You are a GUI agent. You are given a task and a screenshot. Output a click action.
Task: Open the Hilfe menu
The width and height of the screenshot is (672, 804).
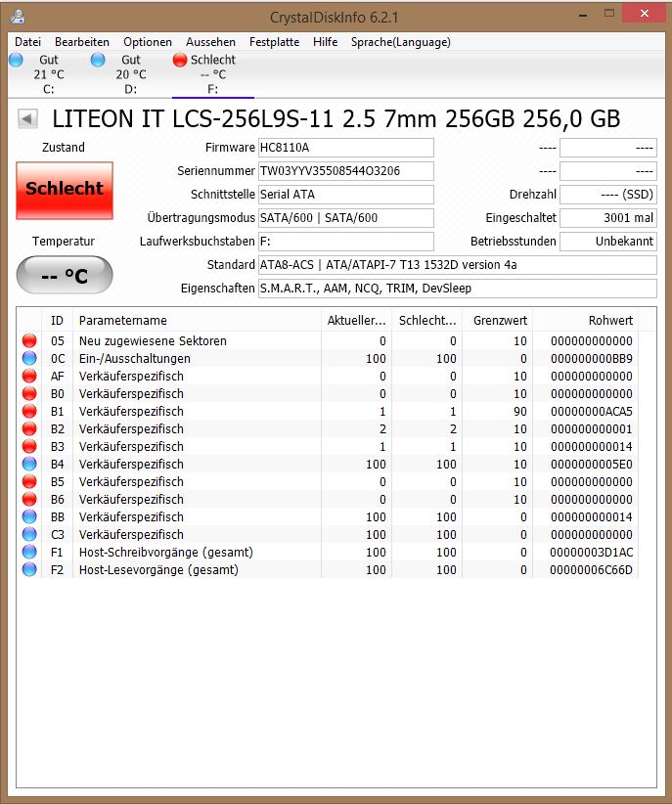coord(325,42)
